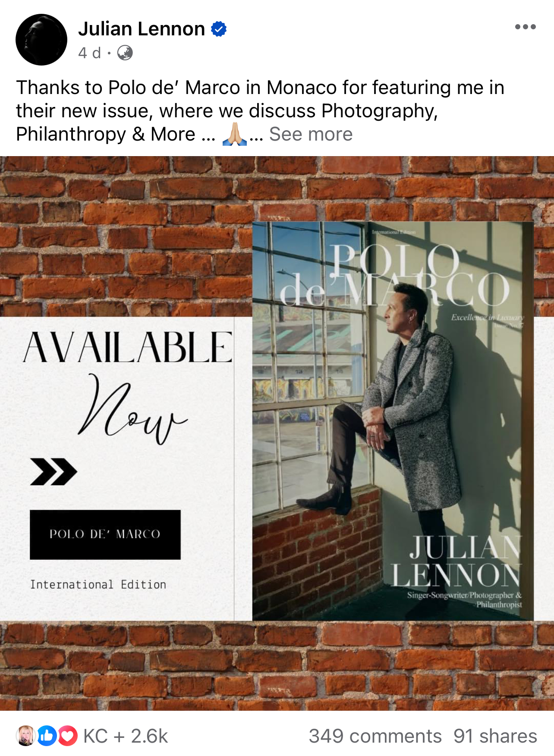Click the Like reaction icon

[47, 736]
